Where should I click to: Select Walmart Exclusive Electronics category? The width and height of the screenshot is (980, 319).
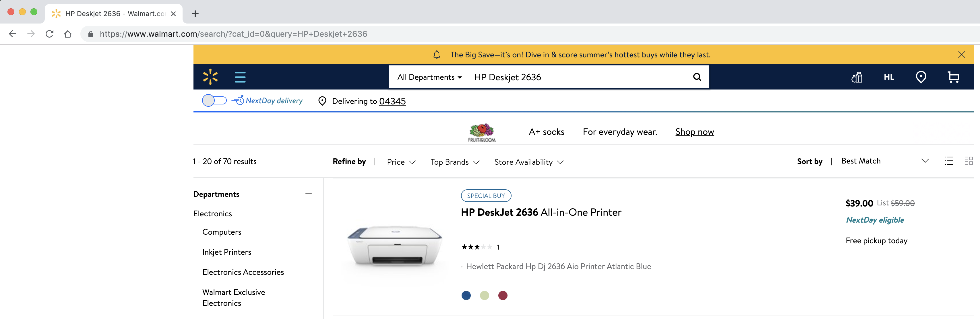[x=234, y=298]
